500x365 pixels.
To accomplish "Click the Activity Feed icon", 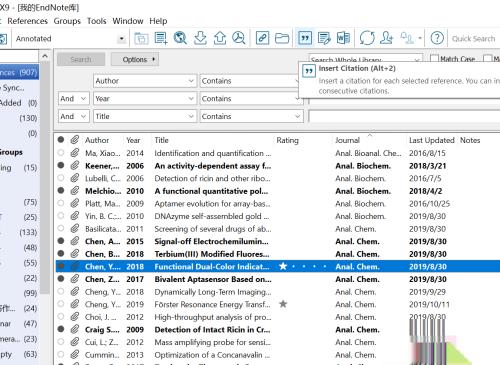I will (407, 38).
